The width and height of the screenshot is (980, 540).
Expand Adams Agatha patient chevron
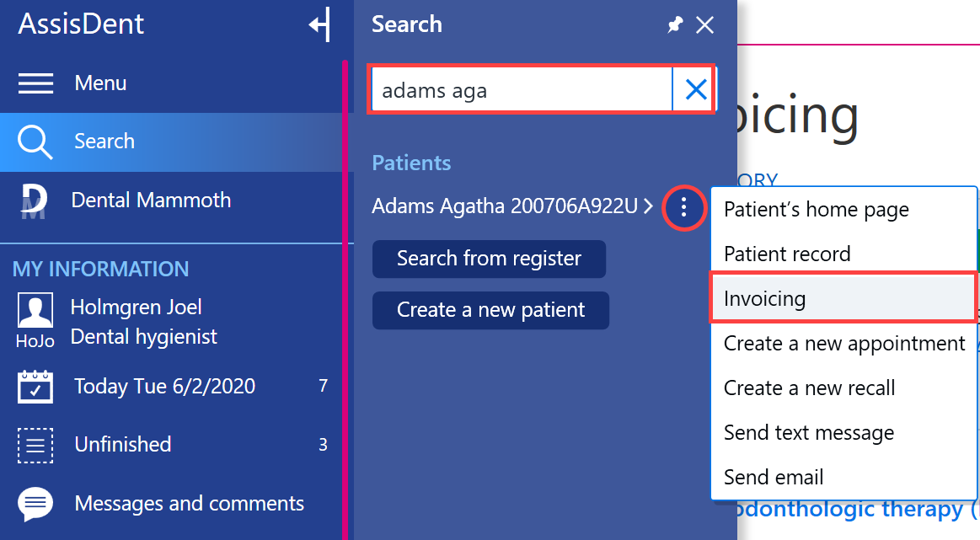point(648,206)
